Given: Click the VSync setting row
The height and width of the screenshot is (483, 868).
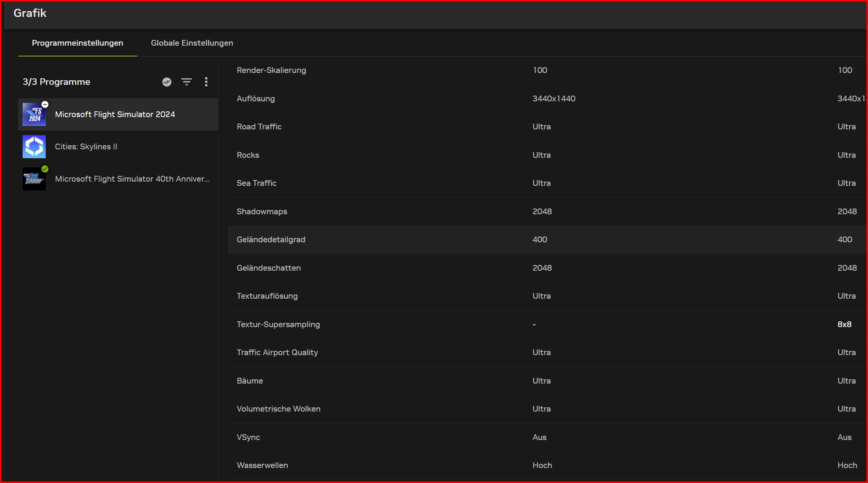Looking at the screenshot, I should [248, 437].
